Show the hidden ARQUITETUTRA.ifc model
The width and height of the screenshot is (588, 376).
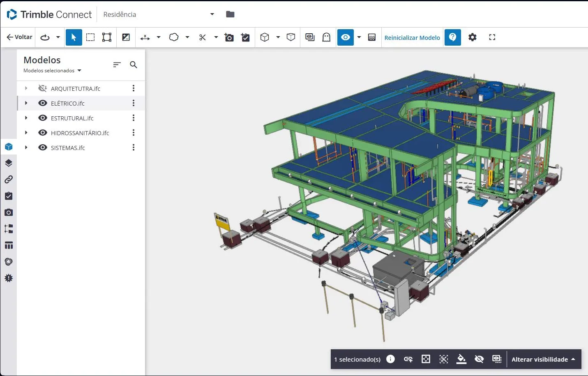point(42,88)
